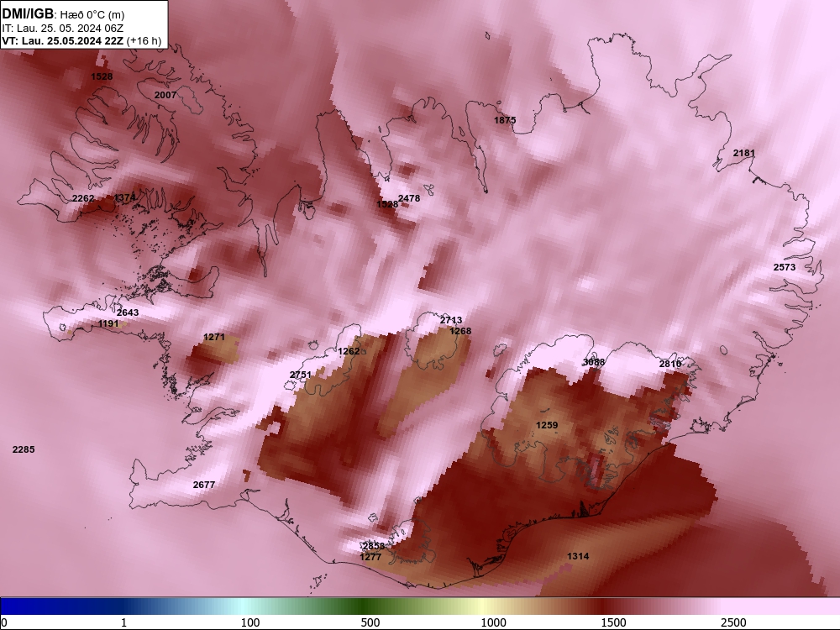Click the 0 label on the color scale
Screen dimensions: 840x630
click(5, 622)
